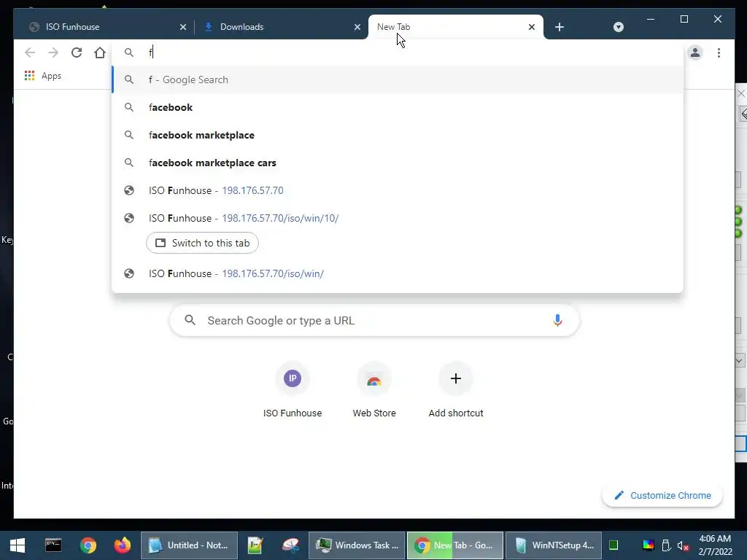
Task: Click the USB safely remove tray icon
Action: pos(666,545)
